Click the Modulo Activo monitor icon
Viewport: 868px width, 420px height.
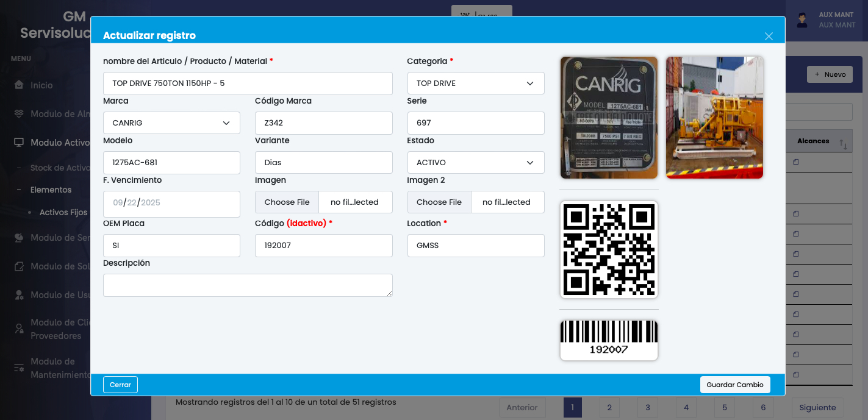(19, 143)
